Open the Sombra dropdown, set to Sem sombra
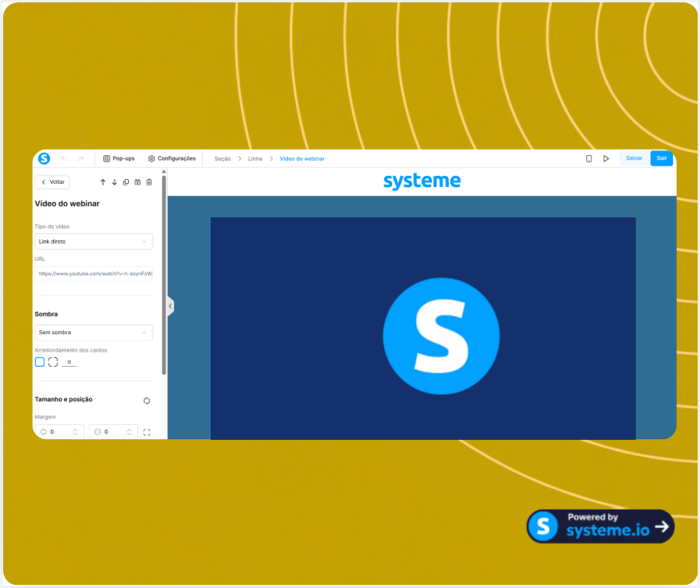Image resolution: width=700 pixels, height=588 pixels. point(94,333)
